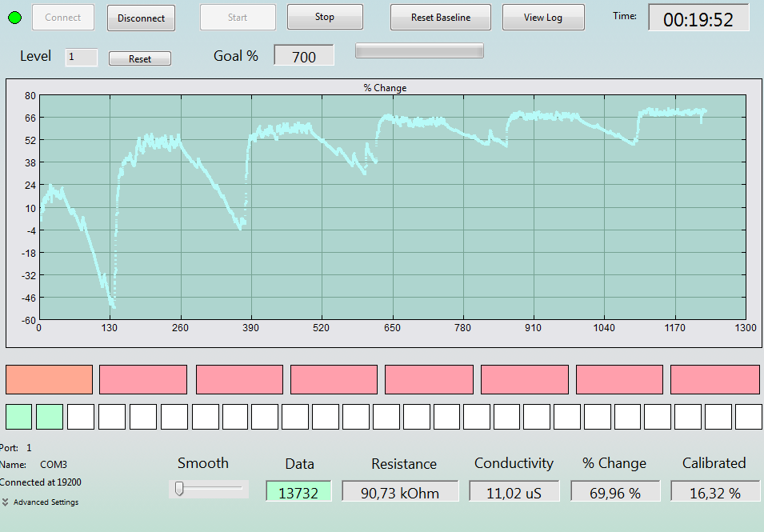Click the Conductivity value 11,02 uS
Image resolution: width=764 pixels, height=532 pixels.
(x=514, y=491)
